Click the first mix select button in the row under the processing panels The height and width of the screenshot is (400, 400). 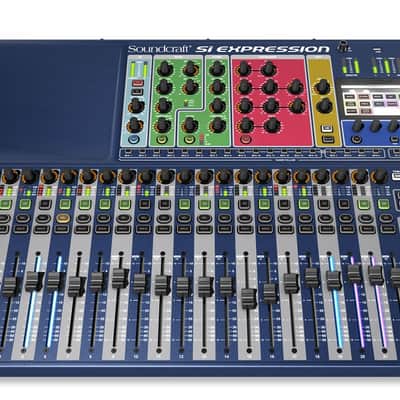click(127, 153)
